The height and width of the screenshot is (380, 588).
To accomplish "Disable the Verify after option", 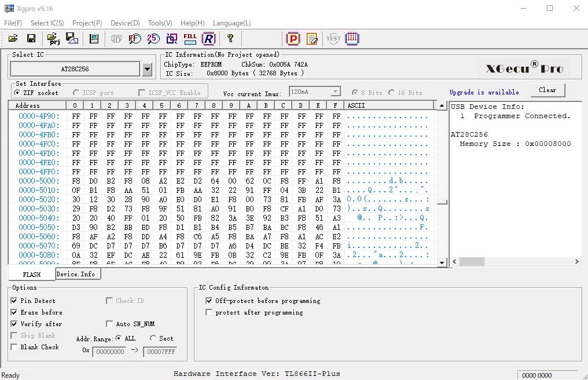I will (x=13, y=324).
